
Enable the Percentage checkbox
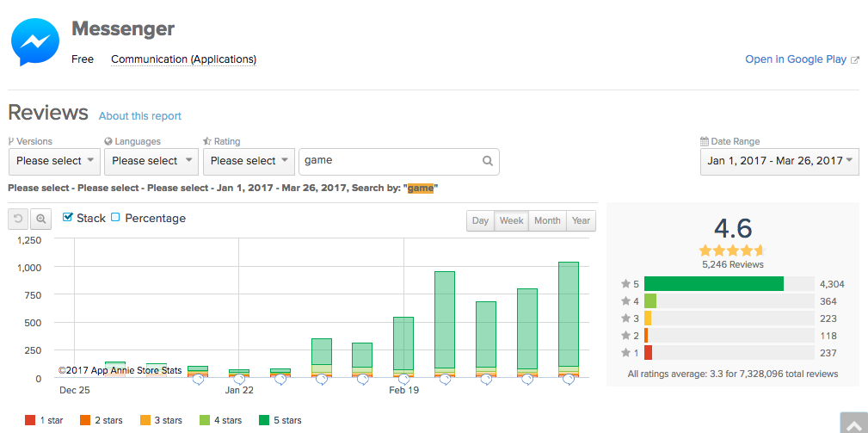click(115, 217)
